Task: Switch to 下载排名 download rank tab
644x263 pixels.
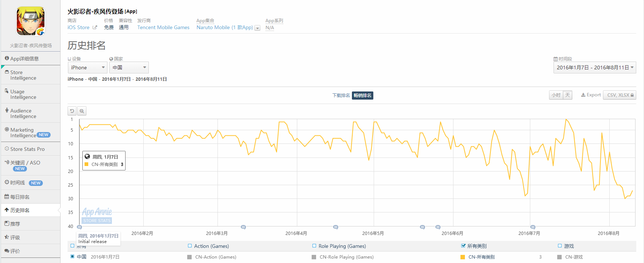Action: [x=341, y=96]
